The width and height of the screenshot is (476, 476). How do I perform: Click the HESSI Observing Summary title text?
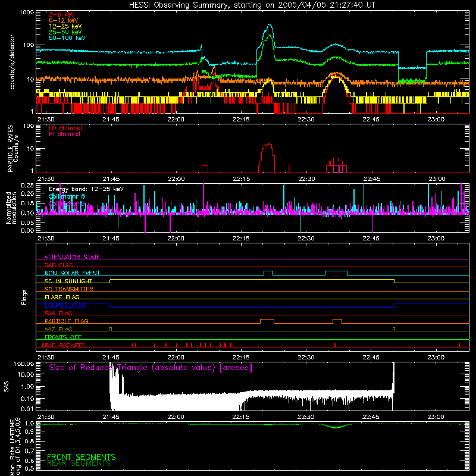[x=252, y=5]
